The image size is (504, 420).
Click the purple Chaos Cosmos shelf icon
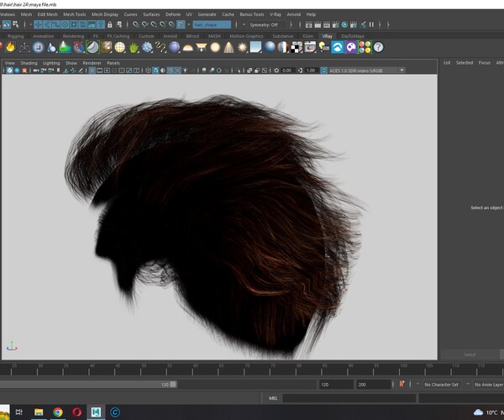(351, 48)
